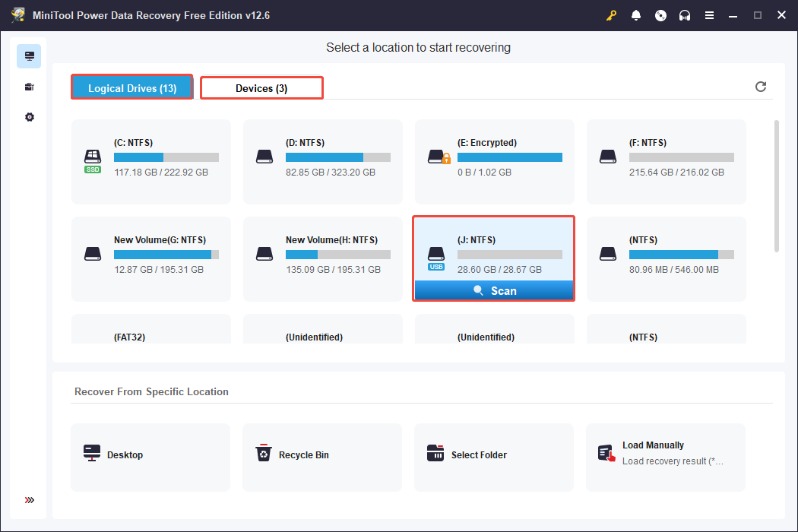Open the hamburger menu
798x532 pixels.
coord(709,14)
